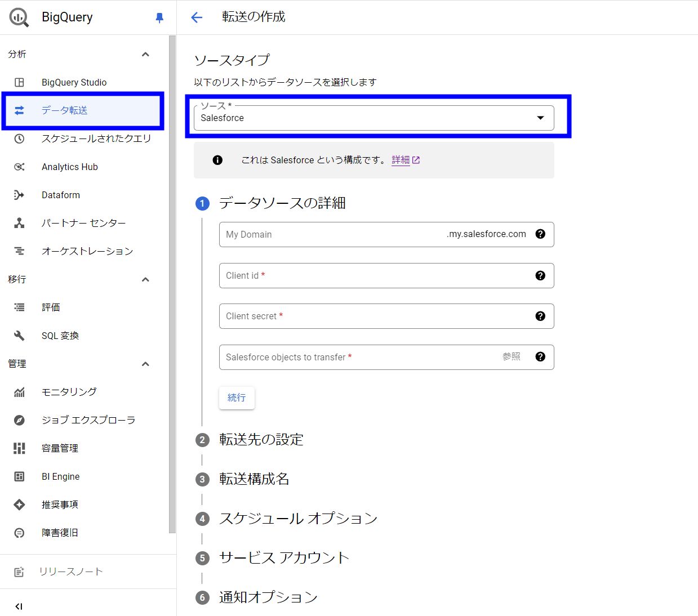Click the help icon for Client secret
This screenshot has height=616, width=698.
tap(540, 316)
